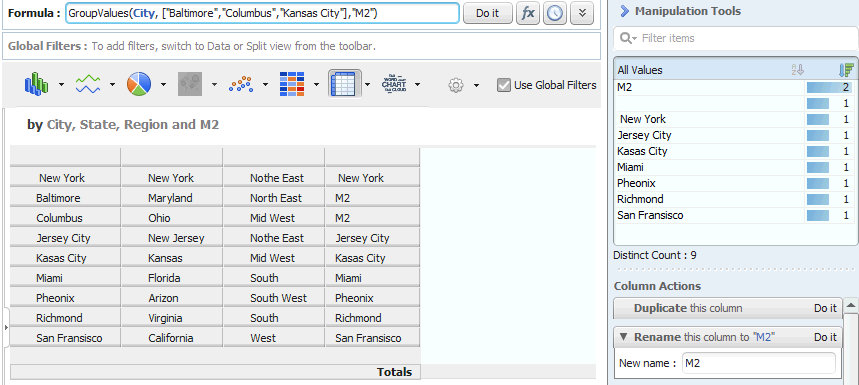Select the M2 row in All Values

click(735, 87)
